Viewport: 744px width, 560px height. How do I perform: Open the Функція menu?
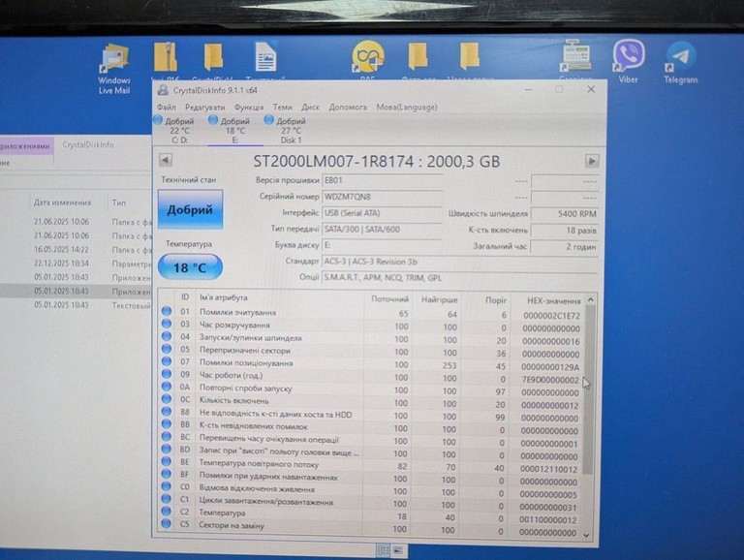pyautogui.click(x=249, y=108)
